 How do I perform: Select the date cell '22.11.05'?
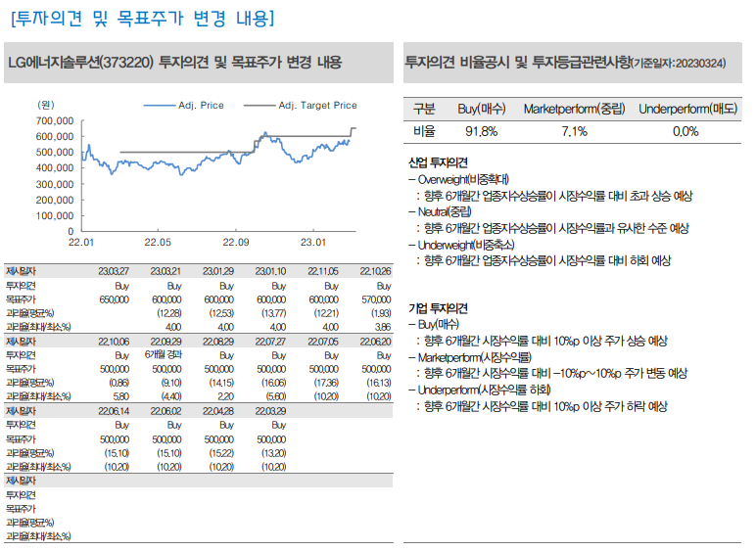(x=323, y=272)
